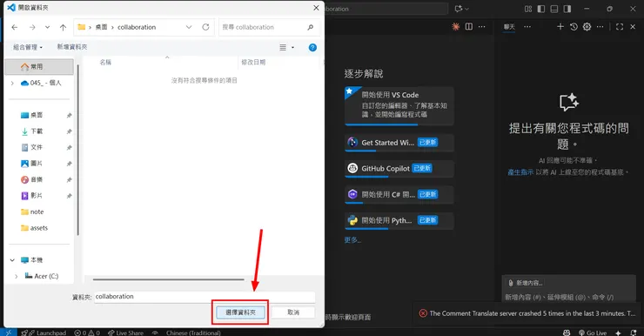
Task: Open VS Code customize layout icon
Action: click(x=528, y=9)
